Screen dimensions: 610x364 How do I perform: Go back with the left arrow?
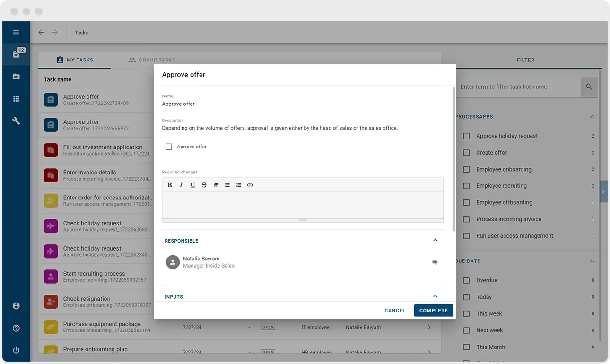(x=41, y=32)
